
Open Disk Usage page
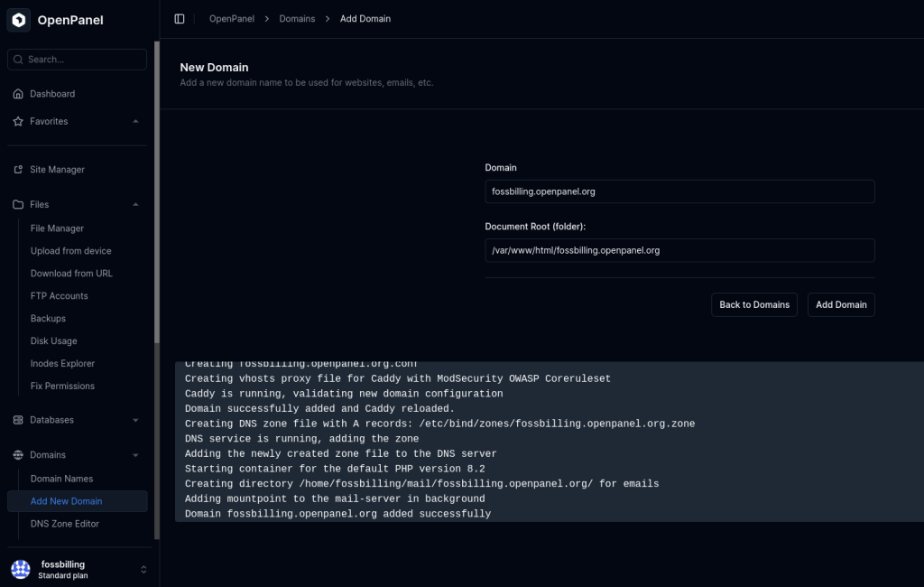(x=53, y=341)
